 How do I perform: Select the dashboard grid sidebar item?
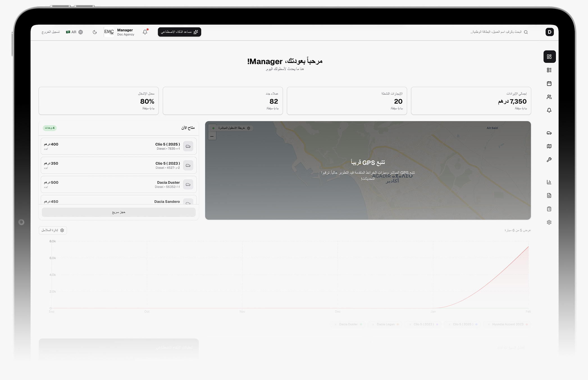[x=549, y=57]
